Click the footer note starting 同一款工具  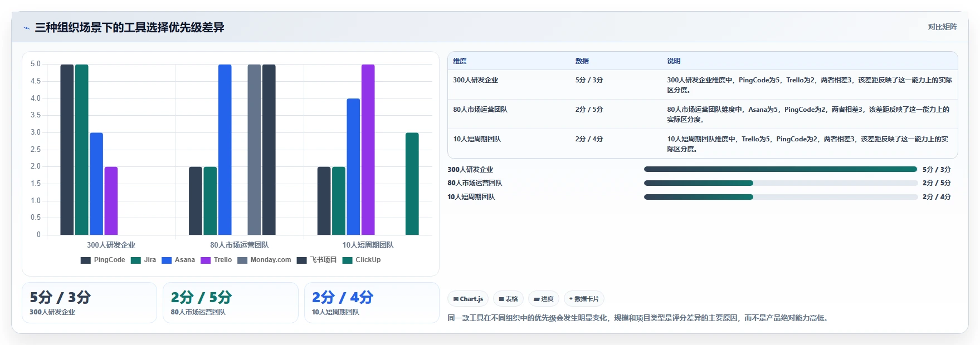pyautogui.click(x=639, y=318)
